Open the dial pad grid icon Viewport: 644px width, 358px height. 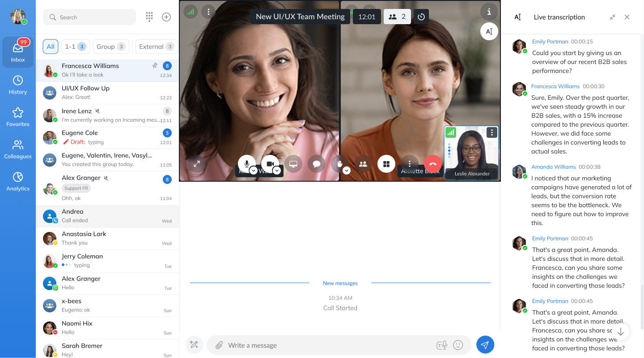tap(149, 17)
